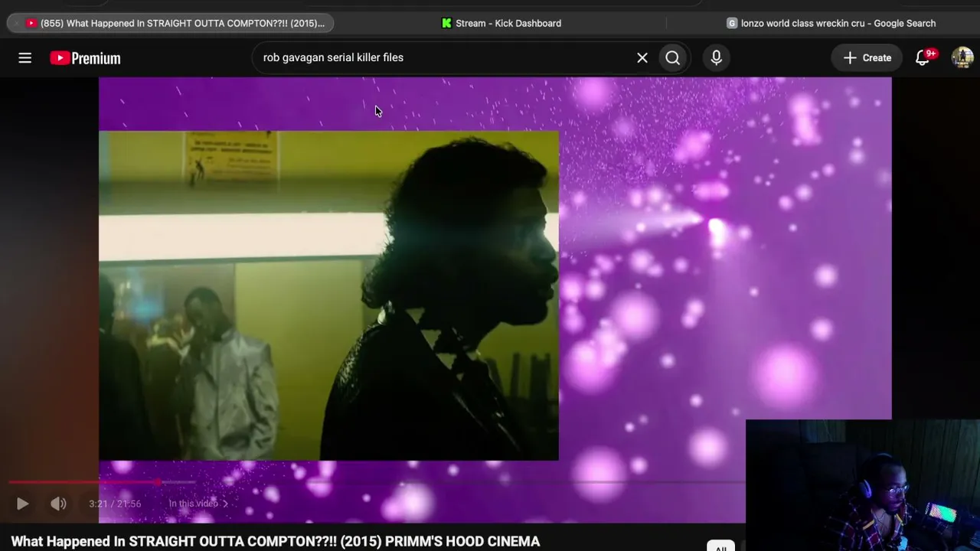This screenshot has width=980, height=551.
Task: Open the notifications bell
Action: pos(923,58)
